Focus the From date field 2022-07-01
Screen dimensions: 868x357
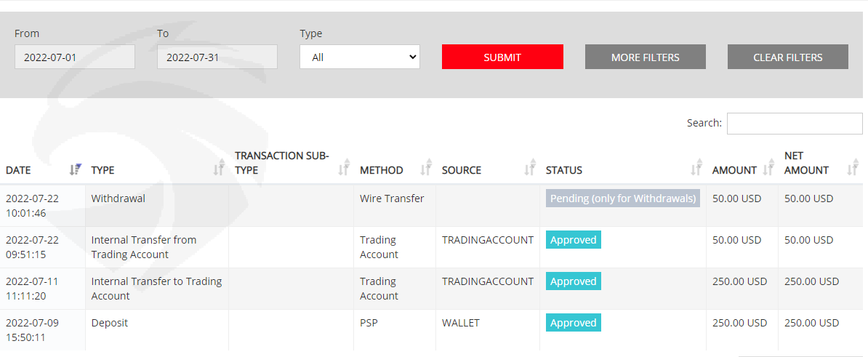75,57
